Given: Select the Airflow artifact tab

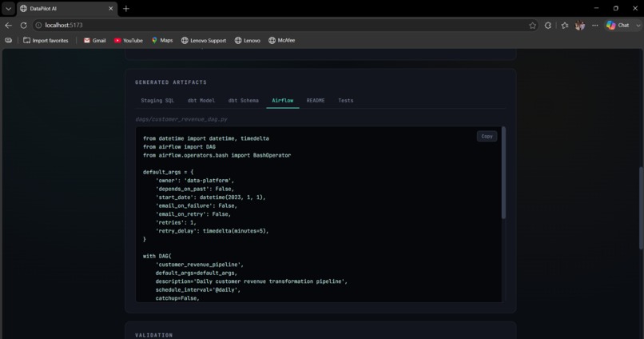Looking at the screenshot, I should point(283,100).
